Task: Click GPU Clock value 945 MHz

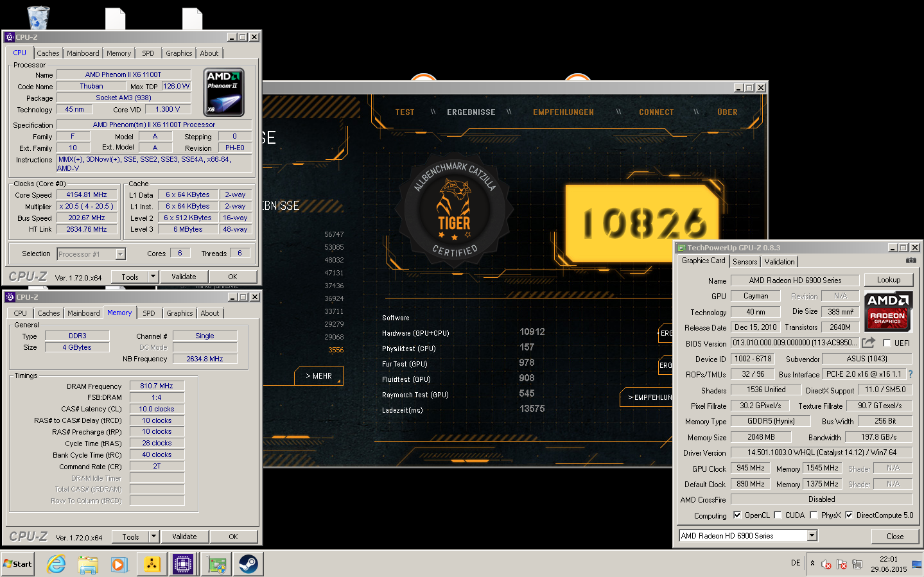Action: 751,468
